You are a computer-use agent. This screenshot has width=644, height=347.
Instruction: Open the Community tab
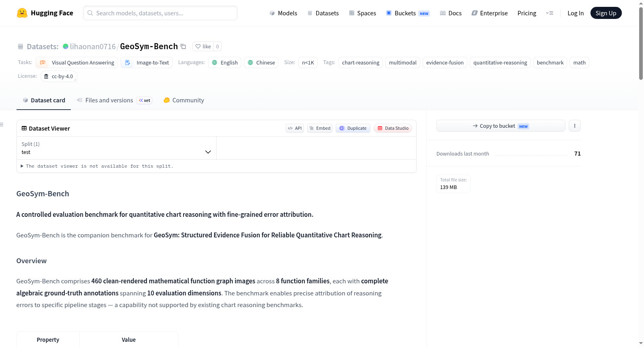tap(184, 100)
